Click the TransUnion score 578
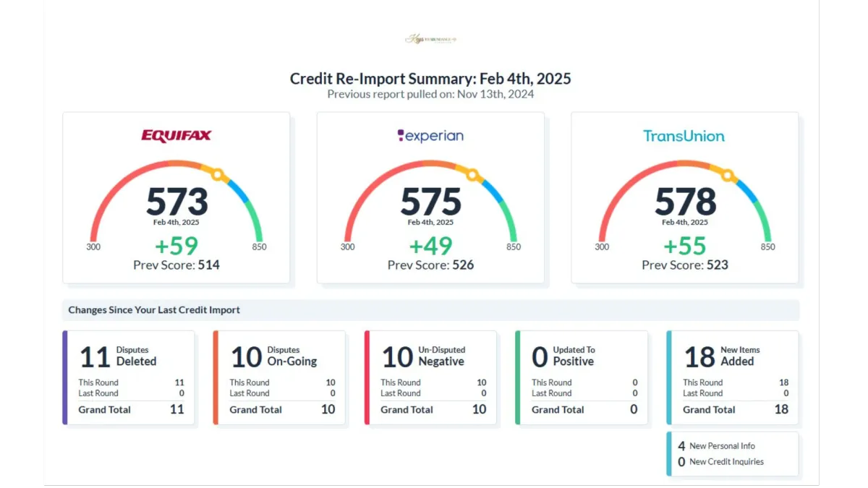 click(x=685, y=201)
